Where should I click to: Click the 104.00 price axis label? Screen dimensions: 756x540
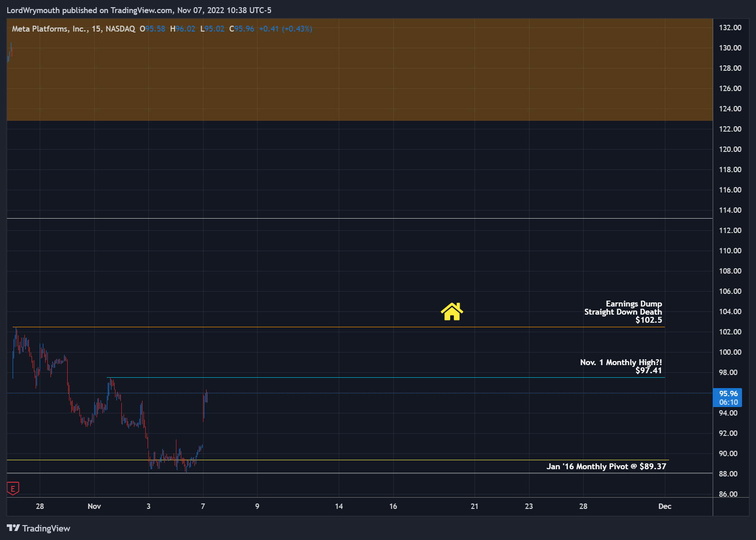coord(730,311)
